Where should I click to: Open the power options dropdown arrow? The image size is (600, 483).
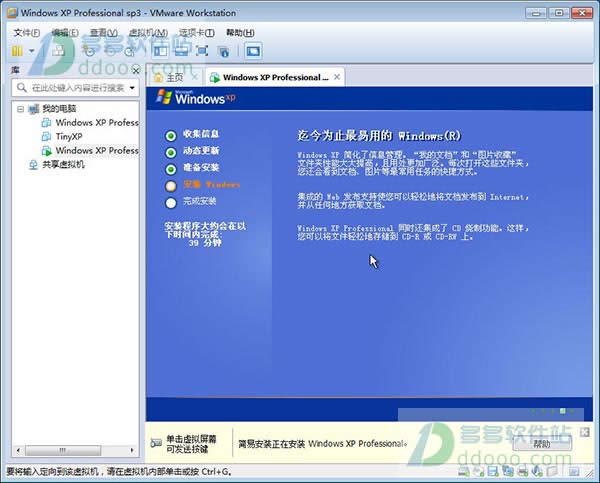(x=32, y=51)
